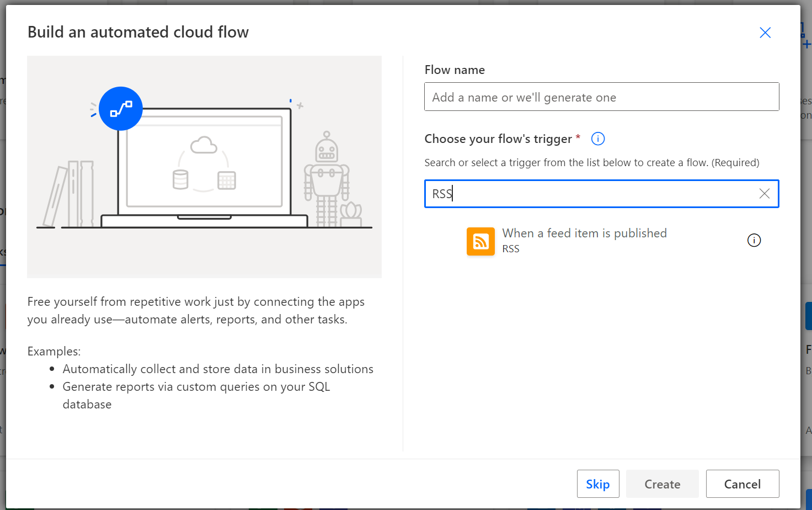The height and width of the screenshot is (510, 812).
Task: Click the database cylinder icon in the illustration
Action: 180,180
